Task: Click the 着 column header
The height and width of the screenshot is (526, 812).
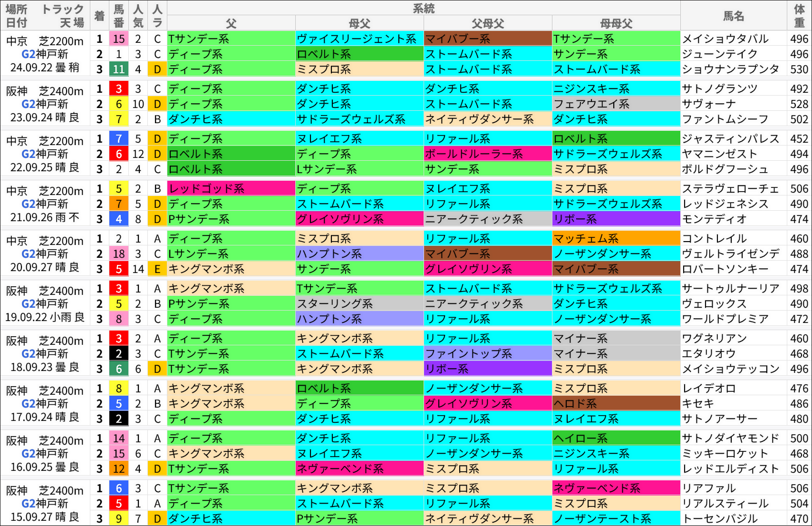Action: 99,16
